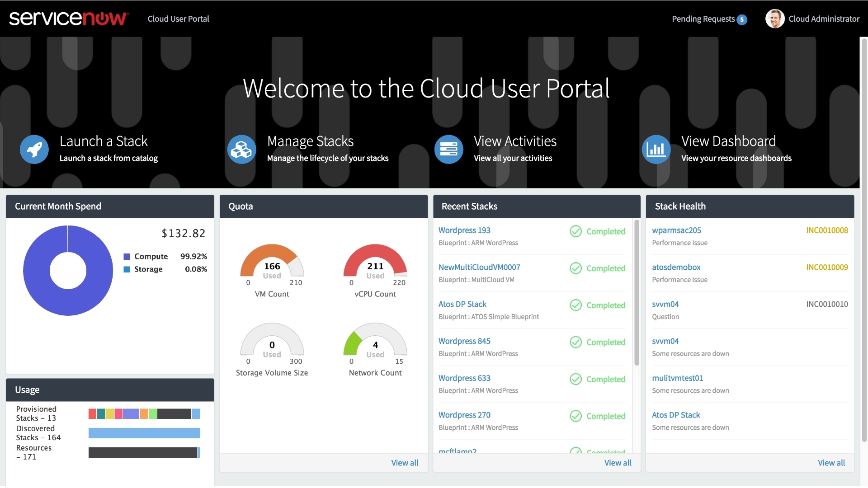The width and height of the screenshot is (868, 488).
Task: Open Pending Requests in the header
Action: coord(703,19)
